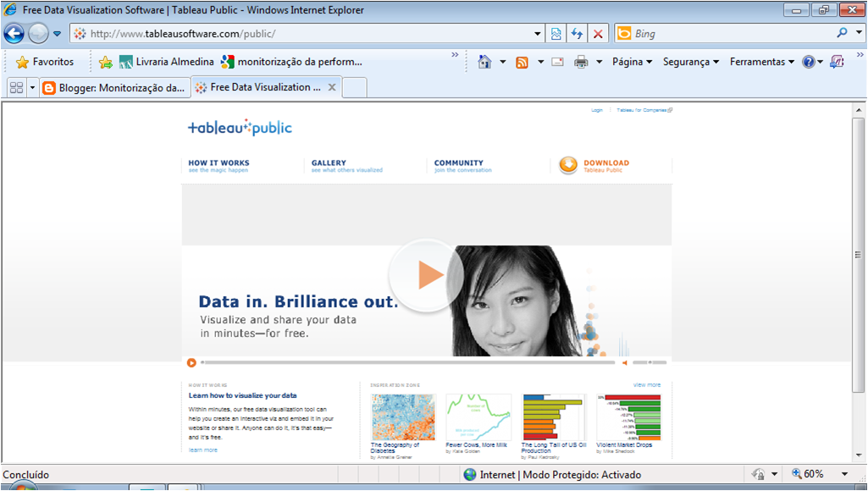Image resolution: width=868 pixels, height=491 pixels.
Task: Click the Add to Favorites Bar icon
Action: click(105, 62)
